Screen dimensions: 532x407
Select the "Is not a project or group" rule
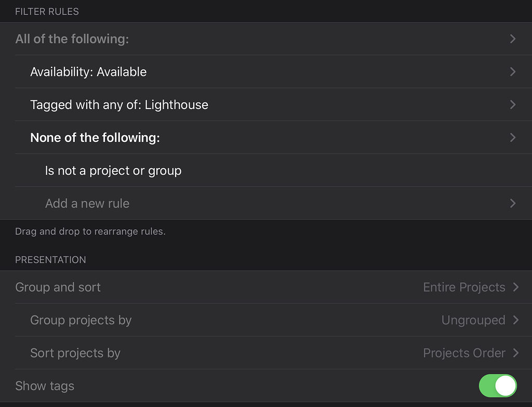click(x=113, y=170)
